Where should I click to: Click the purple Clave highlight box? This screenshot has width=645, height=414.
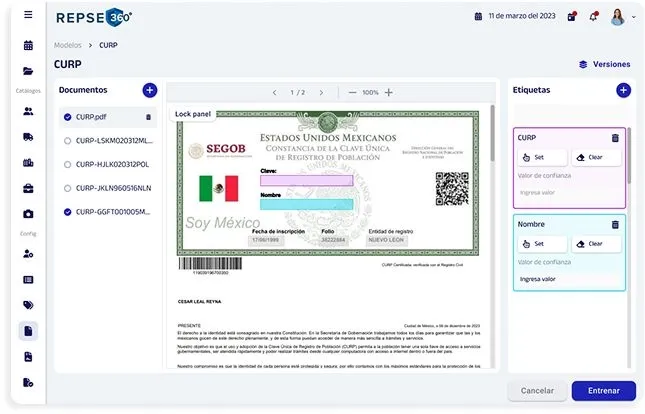(306, 181)
